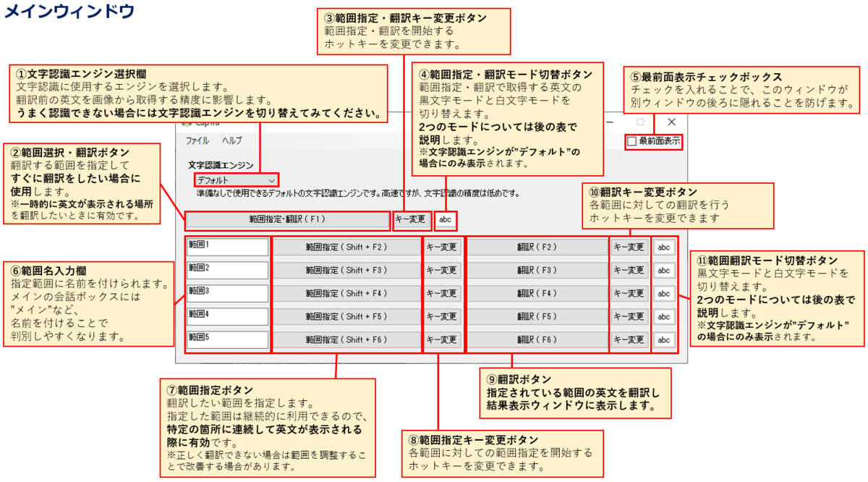
Task: Expand the 文字認識エンジン デフォルト dropdown
Action: pyautogui.click(x=236, y=179)
